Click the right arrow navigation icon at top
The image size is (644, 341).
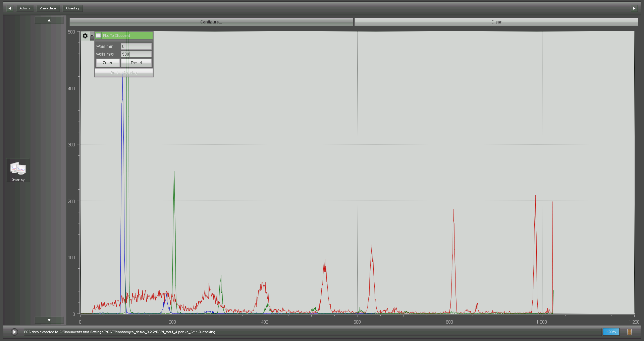point(634,8)
